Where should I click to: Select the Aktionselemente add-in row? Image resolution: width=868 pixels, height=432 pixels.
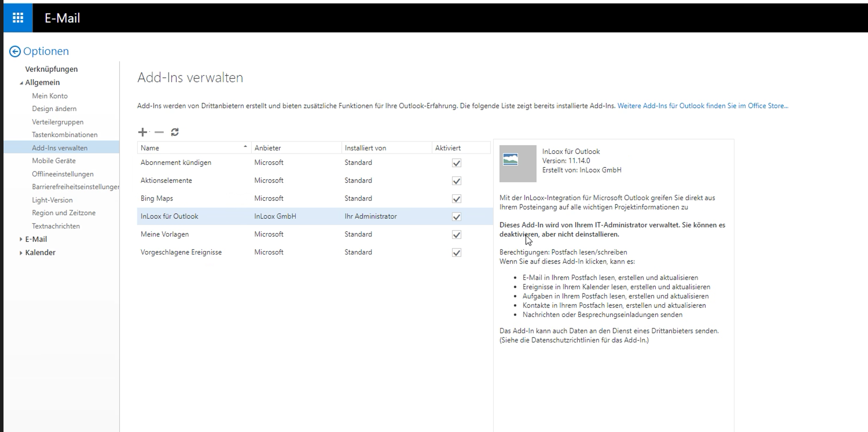coord(315,181)
